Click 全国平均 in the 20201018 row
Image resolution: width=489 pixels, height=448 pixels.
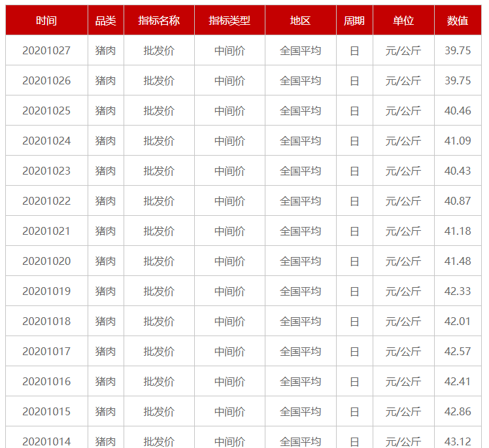pyautogui.click(x=300, y=322)
